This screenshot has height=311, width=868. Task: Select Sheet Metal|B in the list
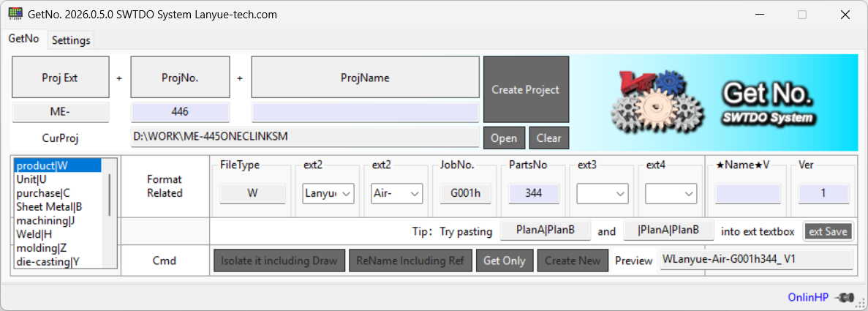pyautogui.click(x=50, y=207)
